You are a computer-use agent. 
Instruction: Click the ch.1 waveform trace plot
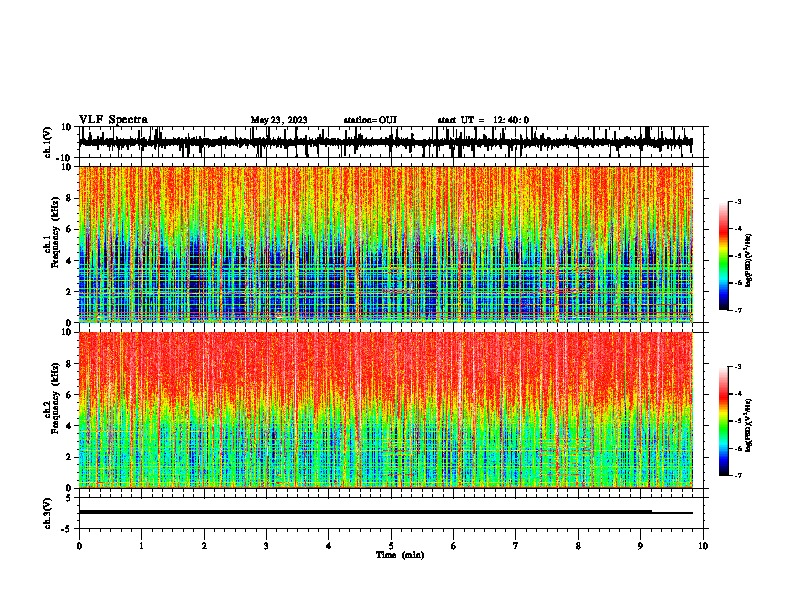pos(385,142)
